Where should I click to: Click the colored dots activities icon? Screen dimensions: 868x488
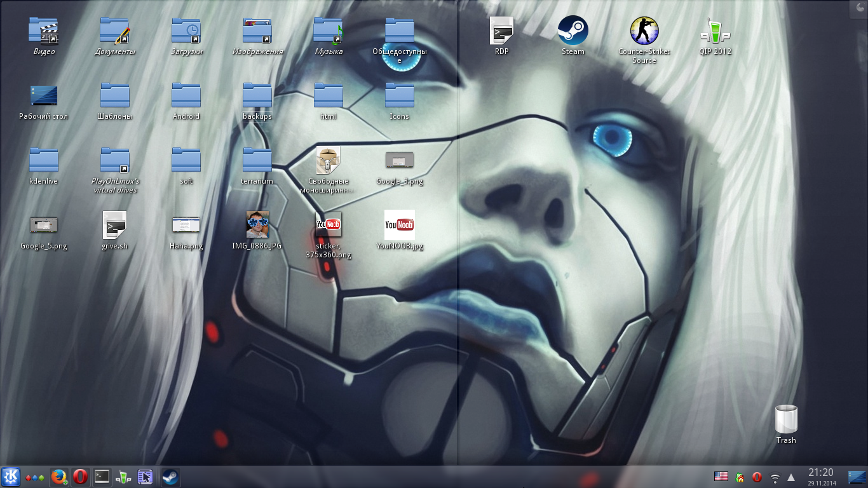35,477
